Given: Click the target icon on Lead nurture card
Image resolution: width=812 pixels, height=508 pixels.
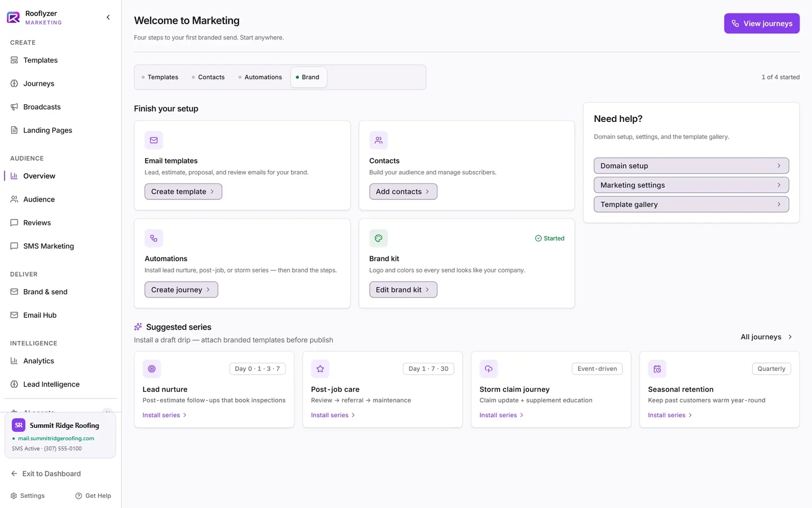Looking at the screenshot, I should coord(152,369).
